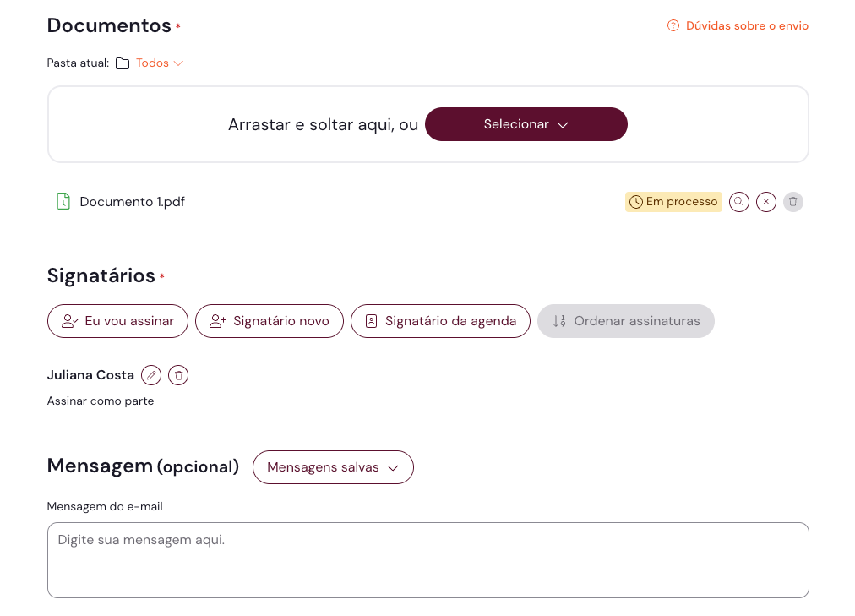This screenshot has height=616, width=855.
Task: Preview Documento 1.pdf with magnifier icon
Action: tap(739, 202)
